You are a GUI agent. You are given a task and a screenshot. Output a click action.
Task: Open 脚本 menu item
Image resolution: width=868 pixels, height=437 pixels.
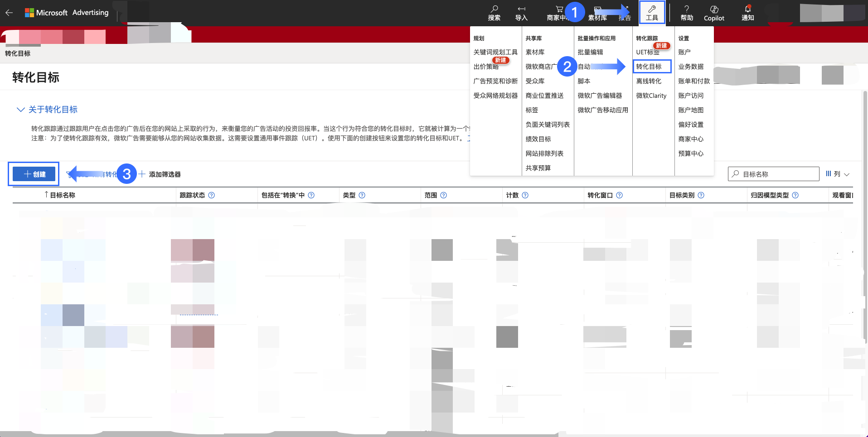pyautogui.click(x=584, y=81)
